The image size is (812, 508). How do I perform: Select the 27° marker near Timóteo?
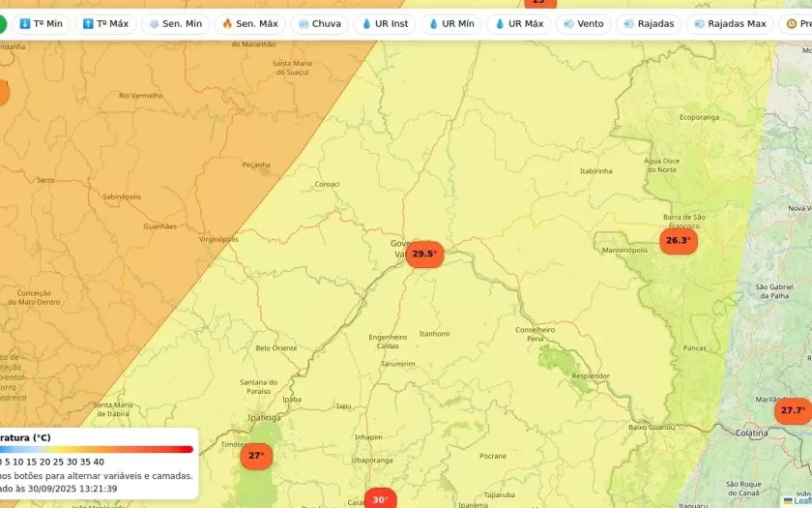[256, 456]
